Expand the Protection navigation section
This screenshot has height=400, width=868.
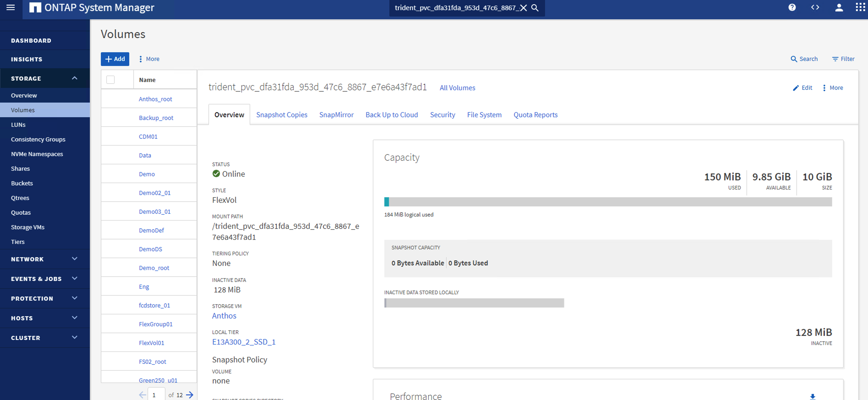pyautogui.click(x=74, y=298)
